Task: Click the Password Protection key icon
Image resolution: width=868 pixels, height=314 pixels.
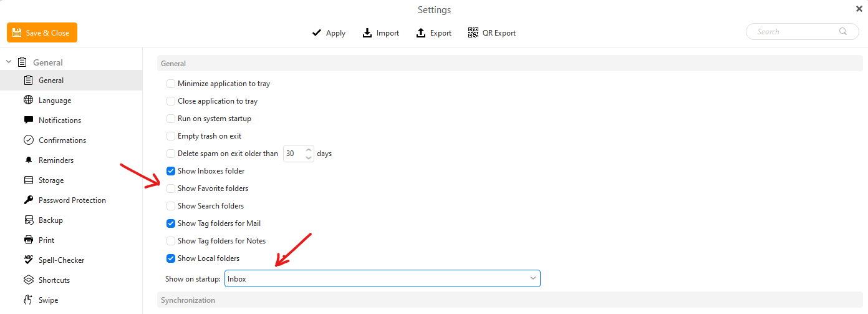Action: [28, 200]
